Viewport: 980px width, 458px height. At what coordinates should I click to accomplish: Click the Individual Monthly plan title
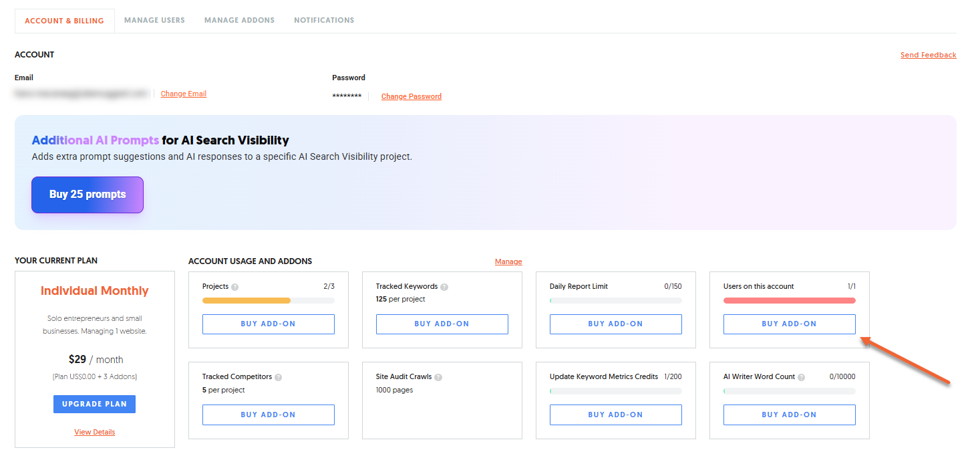(x=94, y=291)
